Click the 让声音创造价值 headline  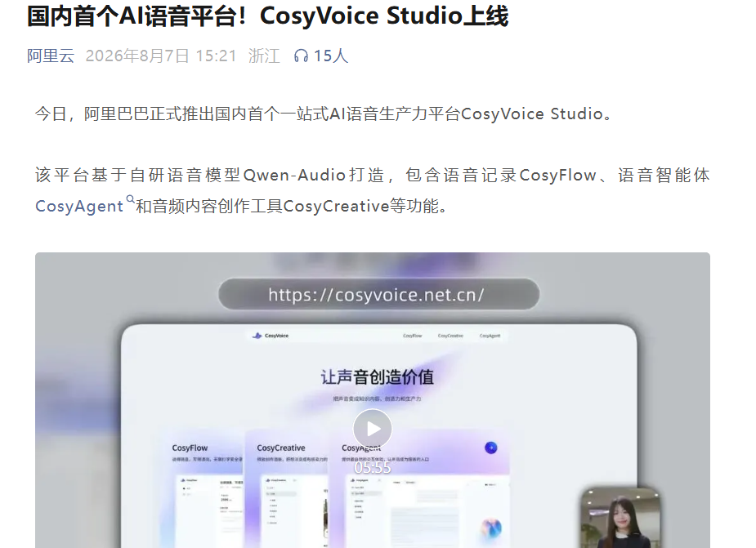pos(378,376)
